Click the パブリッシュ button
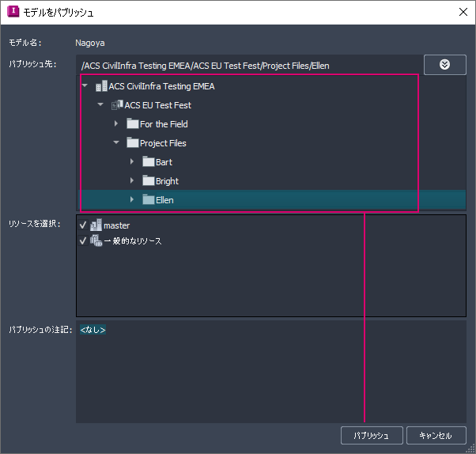 (x=372, y=436)
